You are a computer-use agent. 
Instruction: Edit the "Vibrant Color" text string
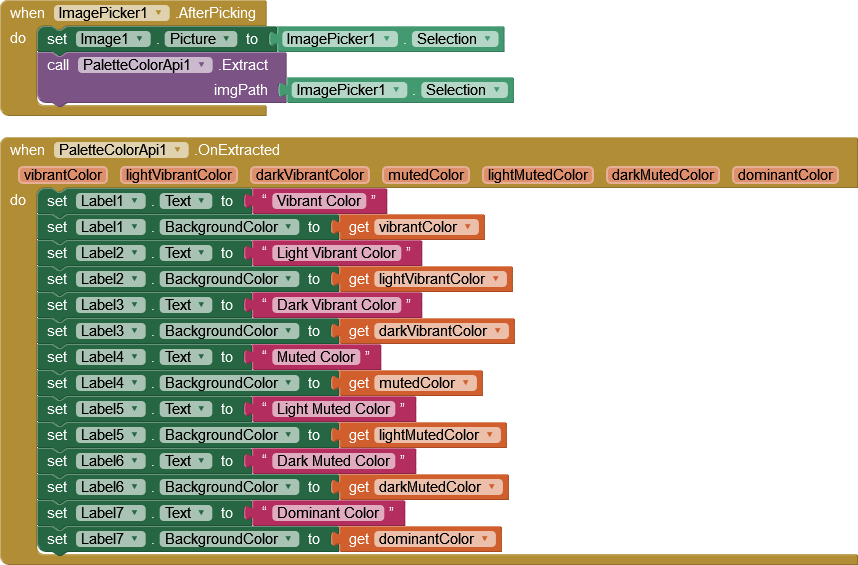pyautogui.click(x=318, y=201)
